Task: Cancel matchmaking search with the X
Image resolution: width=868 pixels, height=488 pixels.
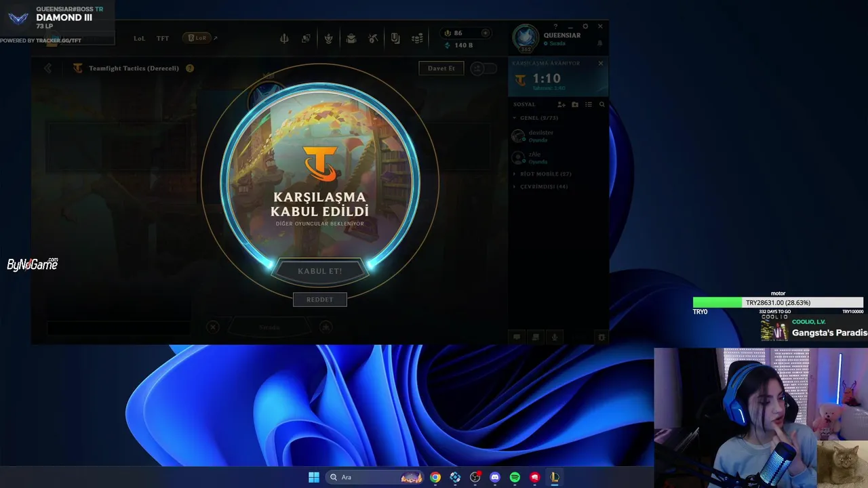Action: (x=600, y=63)
